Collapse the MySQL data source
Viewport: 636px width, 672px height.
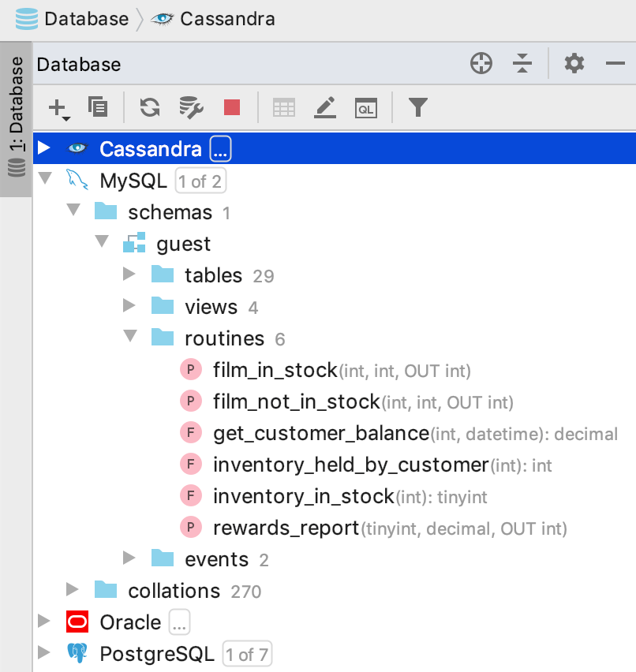[x=45, y=177]
